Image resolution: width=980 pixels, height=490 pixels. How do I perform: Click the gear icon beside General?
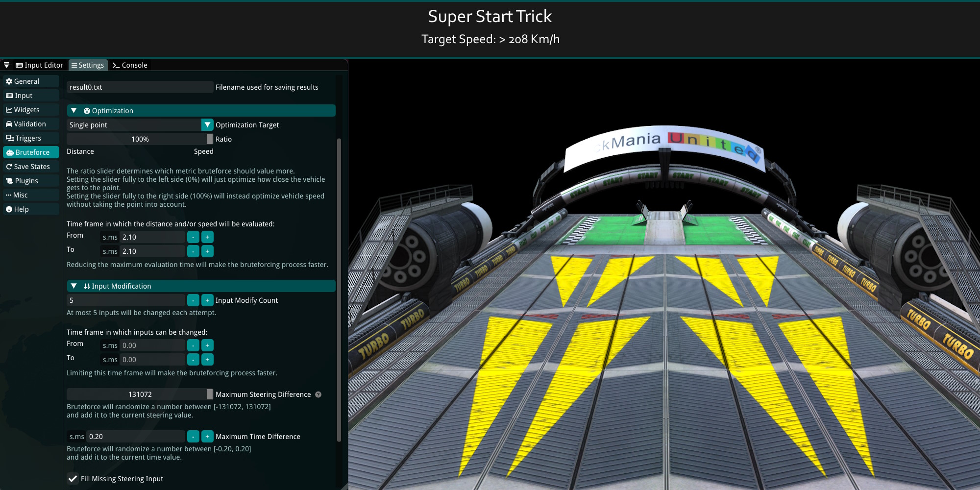coord(9,81)
